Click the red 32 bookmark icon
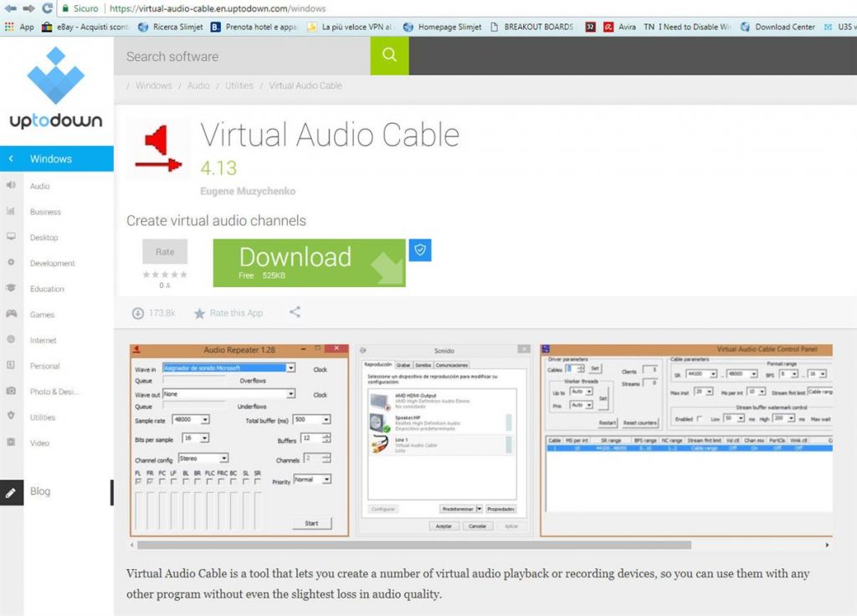The image size is (857, 616). (x=590, y=26)
